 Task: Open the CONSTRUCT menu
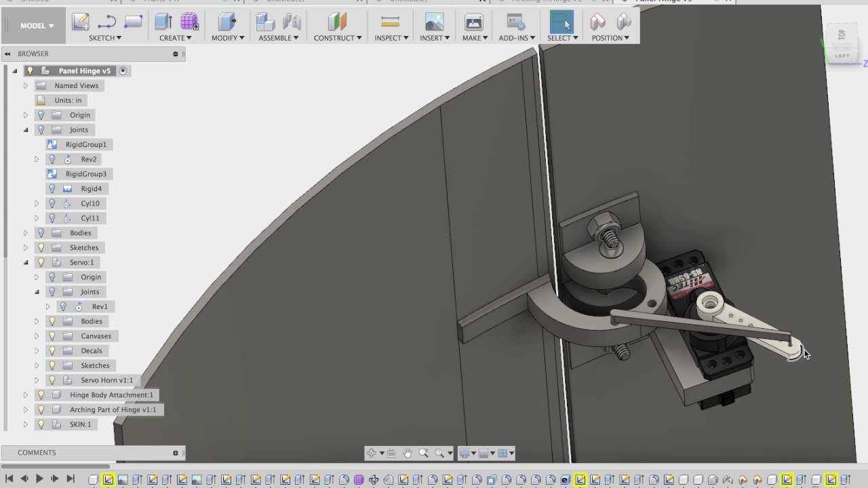338,38
